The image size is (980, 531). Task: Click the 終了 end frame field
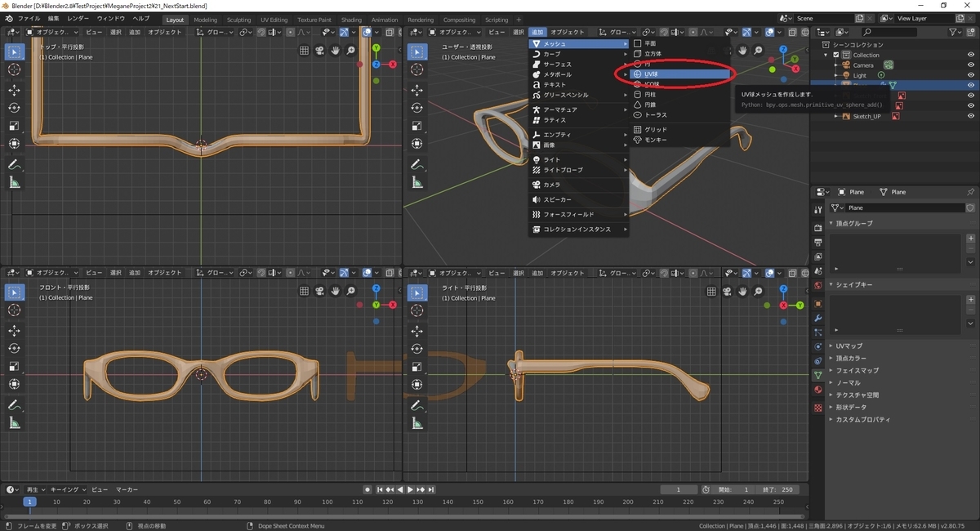777,489
